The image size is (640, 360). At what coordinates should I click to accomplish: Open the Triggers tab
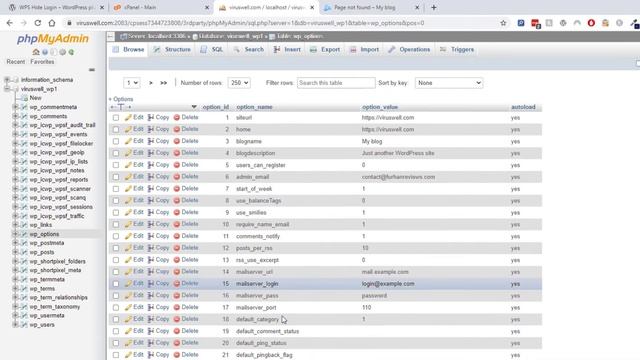pos(457,49)
